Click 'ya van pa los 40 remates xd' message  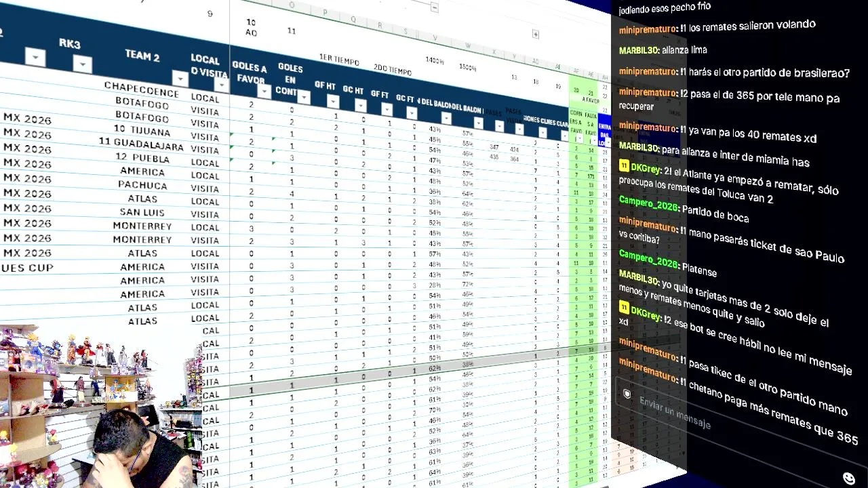click(x=751, y=134)
